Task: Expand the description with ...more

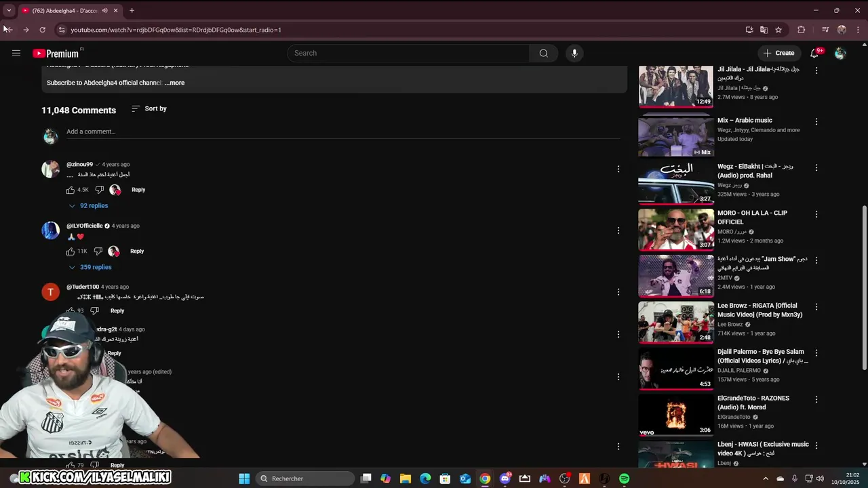Action: tap(174, 83)
